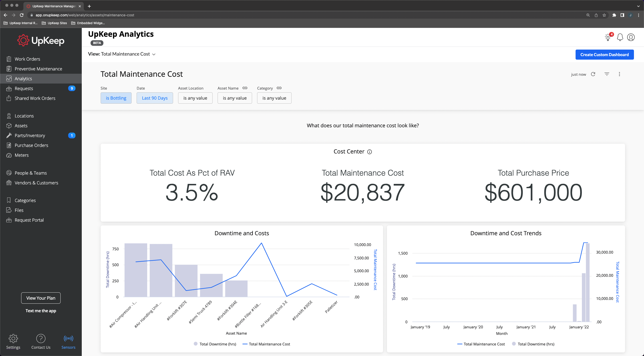Viewport: 644px width, 356px height.
Task: Click the link icon next to Asset Name
Action: [x=245, y=88]
